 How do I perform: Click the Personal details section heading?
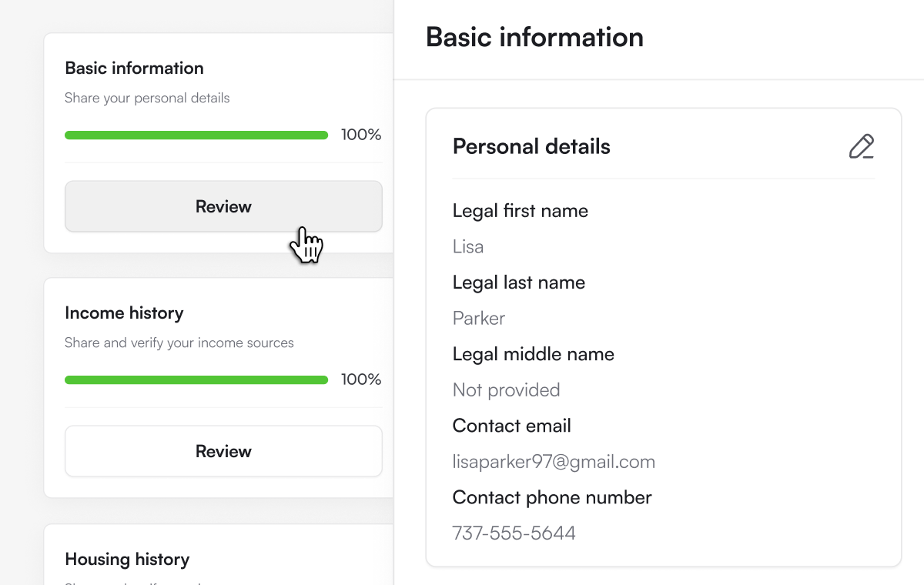pyautogui.click(x=531, y=146)
